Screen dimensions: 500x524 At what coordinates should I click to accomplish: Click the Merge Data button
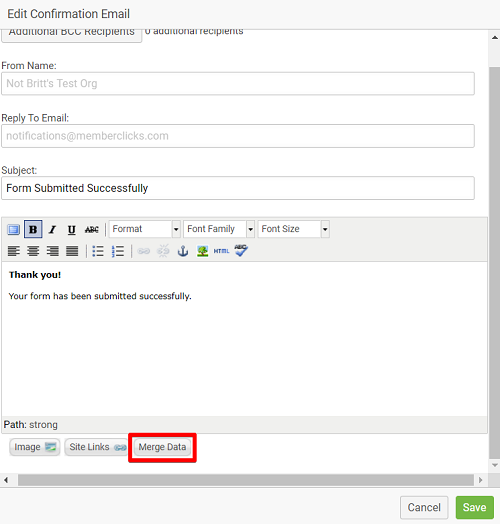(162, 447)
